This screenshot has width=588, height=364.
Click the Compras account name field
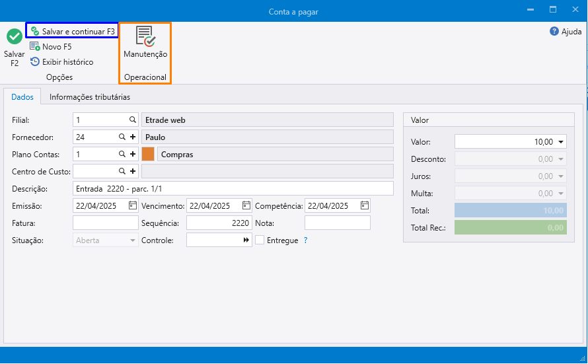pos(276,154)
